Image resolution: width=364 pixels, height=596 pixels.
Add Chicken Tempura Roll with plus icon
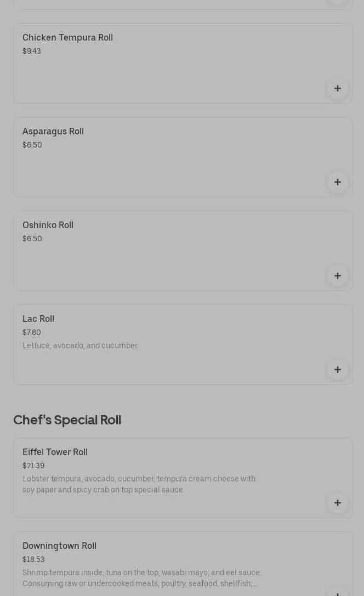[337, 88]
